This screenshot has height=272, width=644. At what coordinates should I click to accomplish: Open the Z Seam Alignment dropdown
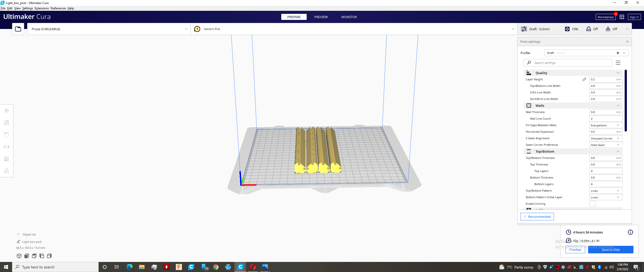tap(606, 138)
